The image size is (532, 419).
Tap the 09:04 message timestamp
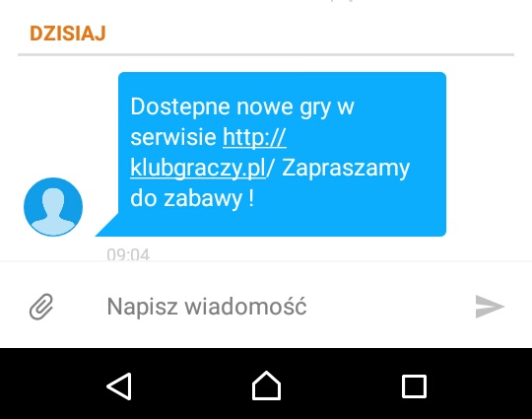(128, 254)
